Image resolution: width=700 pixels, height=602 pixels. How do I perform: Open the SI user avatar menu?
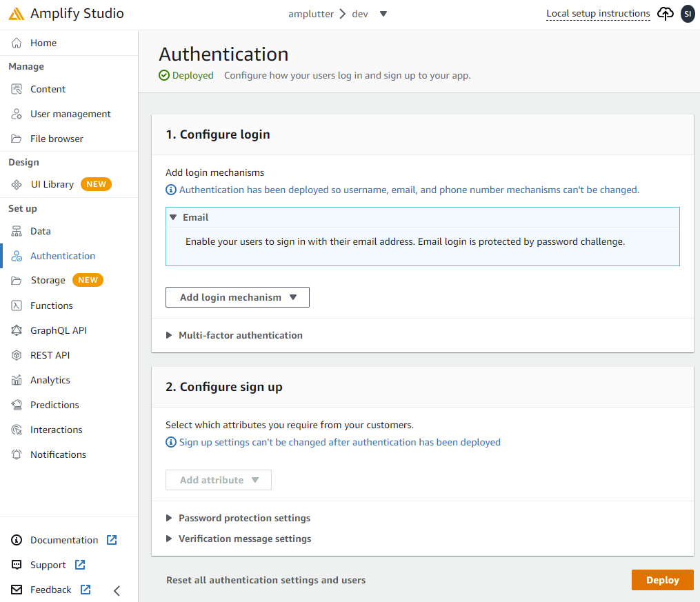[x=688, y=14]
